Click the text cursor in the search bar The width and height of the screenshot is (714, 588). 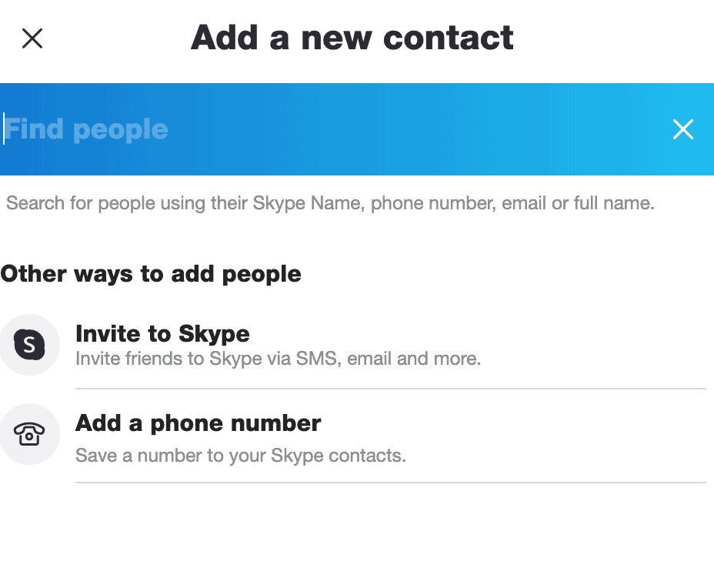[x=4, y=129]
